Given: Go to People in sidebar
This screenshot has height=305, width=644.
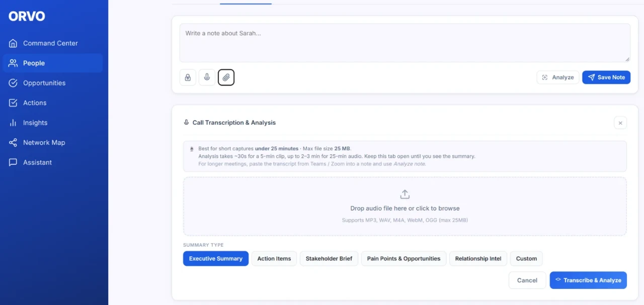Looking at the screenshot, I should [x=52, y=63].
